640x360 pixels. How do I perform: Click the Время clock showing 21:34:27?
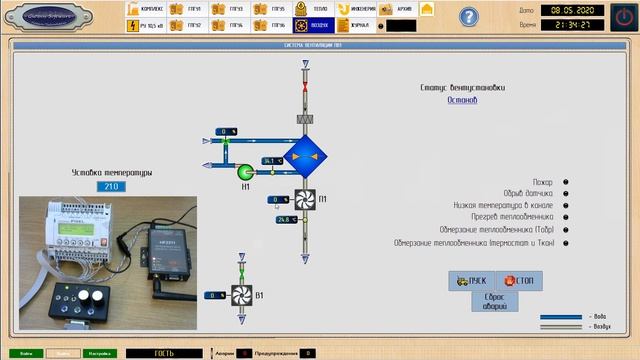572,25
